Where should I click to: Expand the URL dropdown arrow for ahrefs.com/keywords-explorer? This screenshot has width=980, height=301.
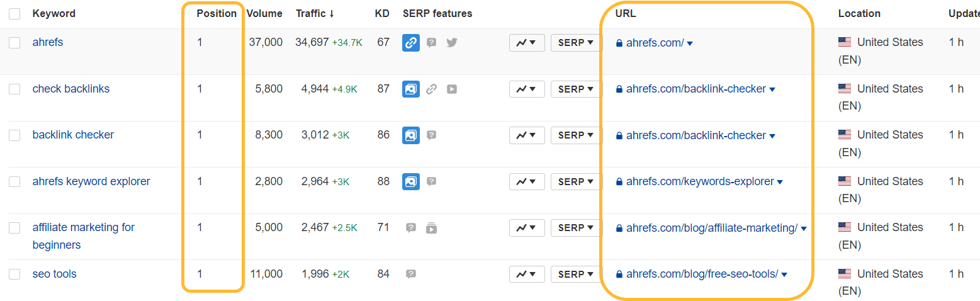pos(780,183)
